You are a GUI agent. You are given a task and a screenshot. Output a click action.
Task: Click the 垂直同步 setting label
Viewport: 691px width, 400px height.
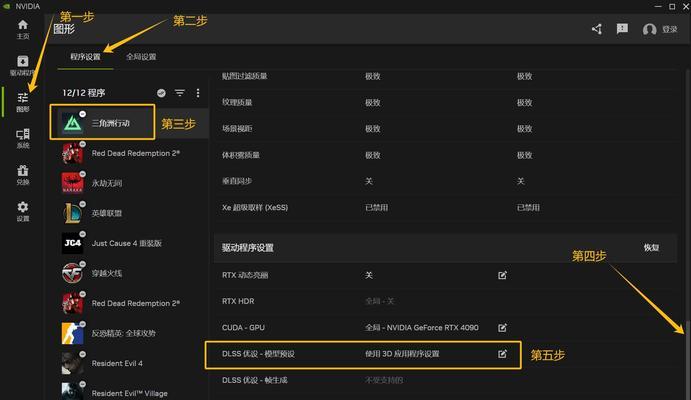237,181
